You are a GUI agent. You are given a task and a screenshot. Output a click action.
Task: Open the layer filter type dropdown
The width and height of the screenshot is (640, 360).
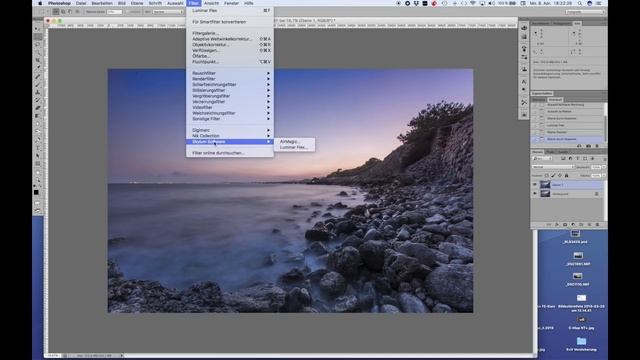(x=542, y=158)
